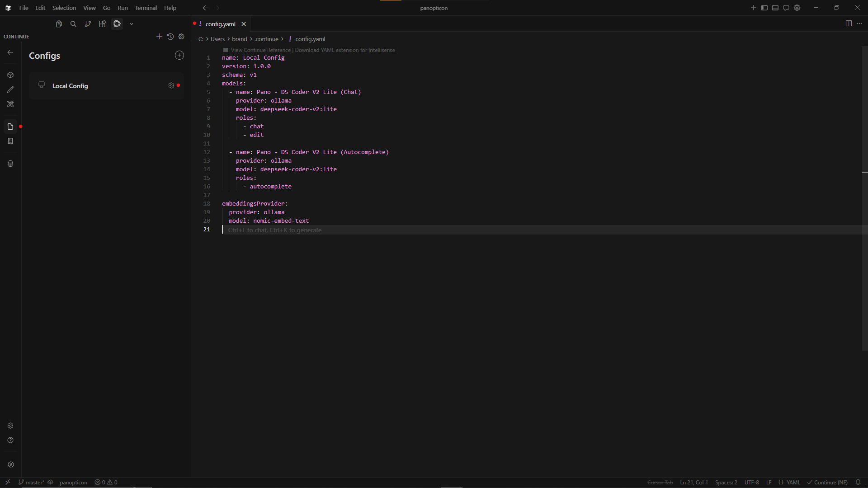
Task: Open the Rules pencil section icon
Action: [x=10, y=89]
